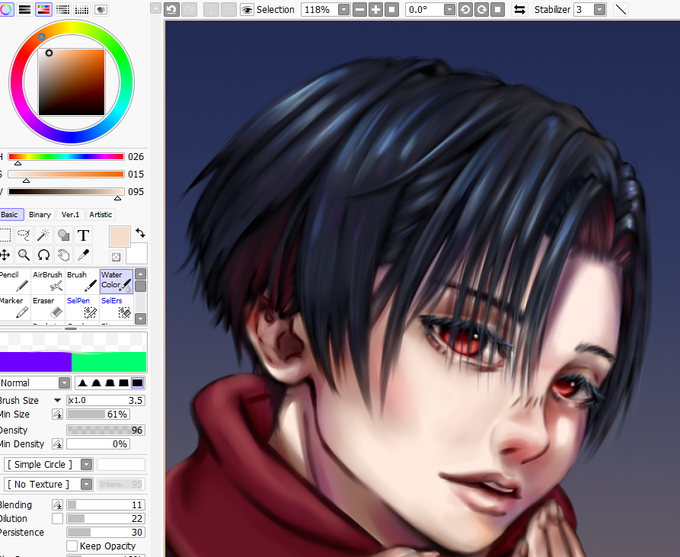Toggle the transparent color button
This screenshot has width=680, height=557.
click(116, 257)
